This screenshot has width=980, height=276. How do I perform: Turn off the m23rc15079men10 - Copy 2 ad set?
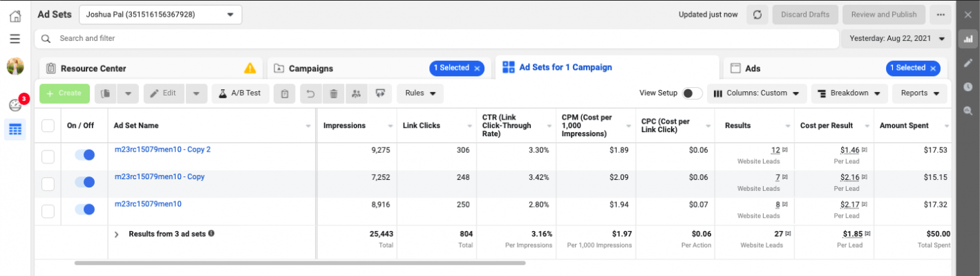[84, 156]
